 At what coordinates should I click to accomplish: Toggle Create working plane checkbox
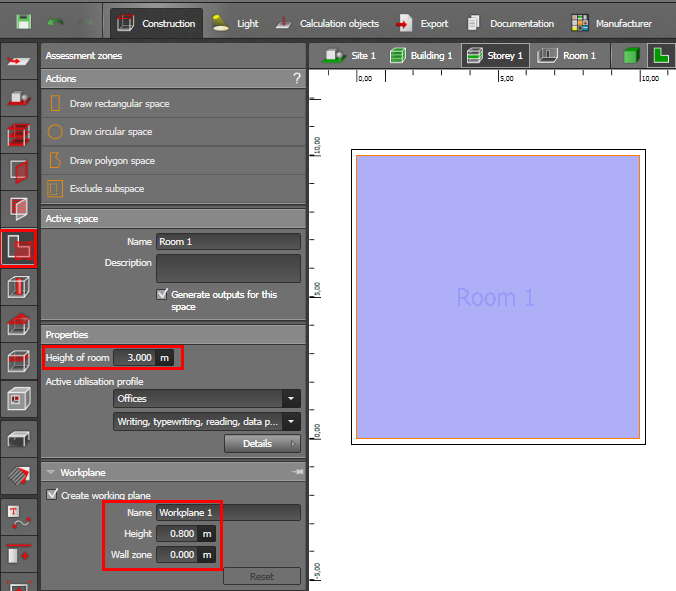[52, 494]
